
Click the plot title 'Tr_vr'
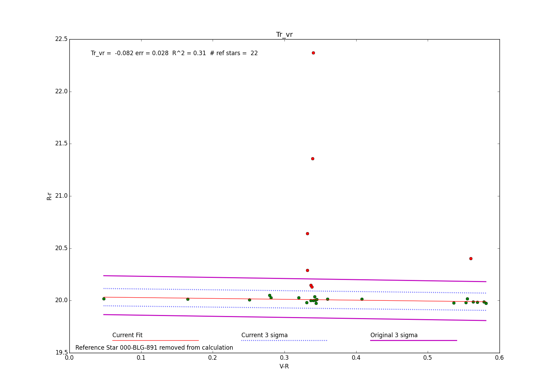coord(284,35)
